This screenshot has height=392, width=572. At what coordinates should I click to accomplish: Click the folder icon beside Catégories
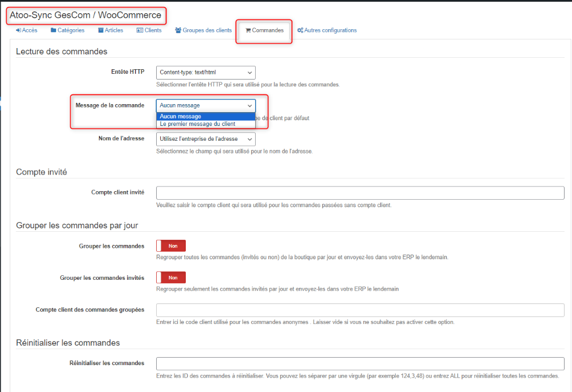pos(53,30)
